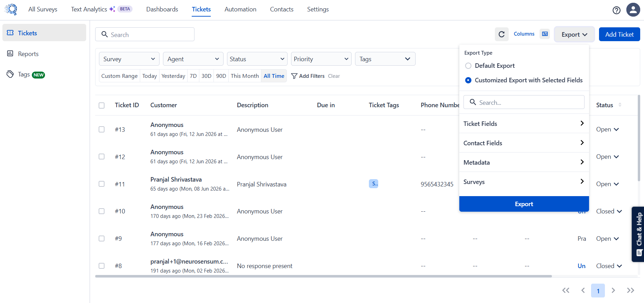Click the vertical table scrollbar
This screenshot has width=644, height=303.
pos(639,138)
